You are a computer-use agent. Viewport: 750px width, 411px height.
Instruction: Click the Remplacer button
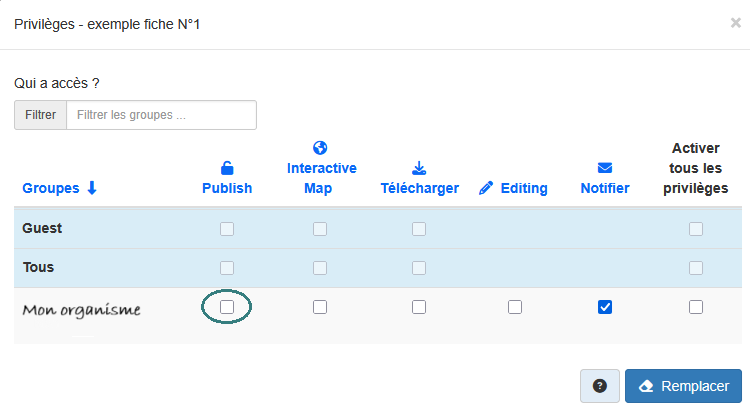[684, 386]
